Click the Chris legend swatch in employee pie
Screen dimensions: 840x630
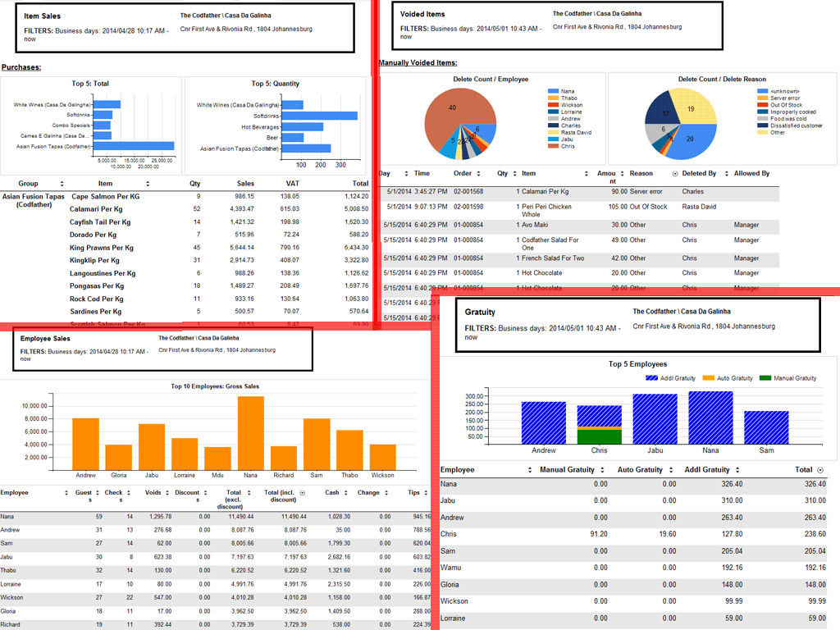tap(553, 146)
